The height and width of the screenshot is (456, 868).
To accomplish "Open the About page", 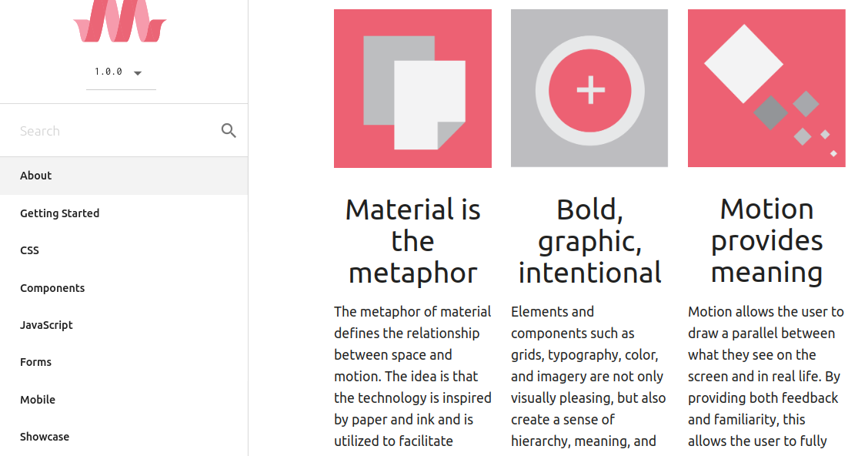I will click(x=35, y=175).
